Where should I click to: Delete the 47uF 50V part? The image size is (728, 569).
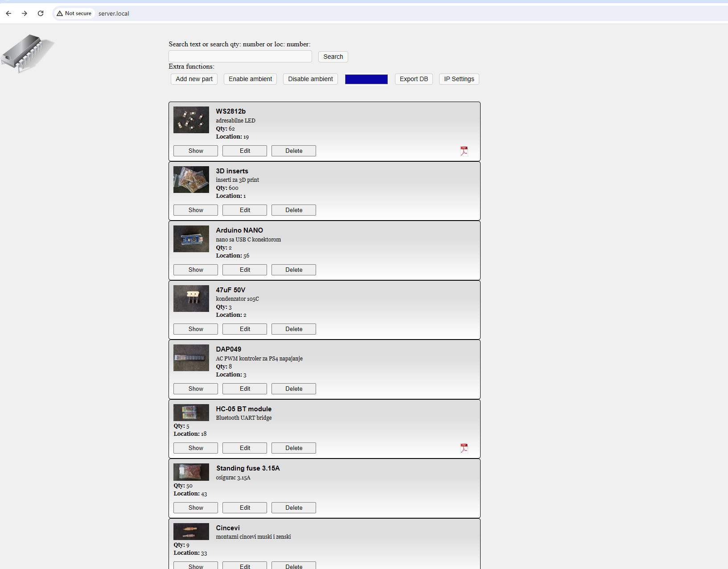[x=294, y=329]
